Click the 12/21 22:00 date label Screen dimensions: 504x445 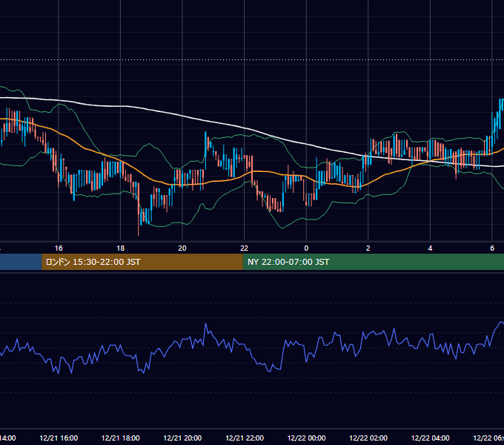click(245, 438)
